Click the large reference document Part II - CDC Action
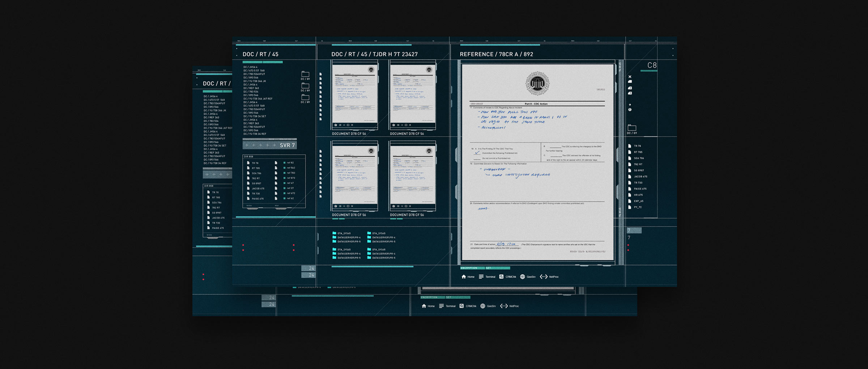868x369 pixels. (538, 162)
